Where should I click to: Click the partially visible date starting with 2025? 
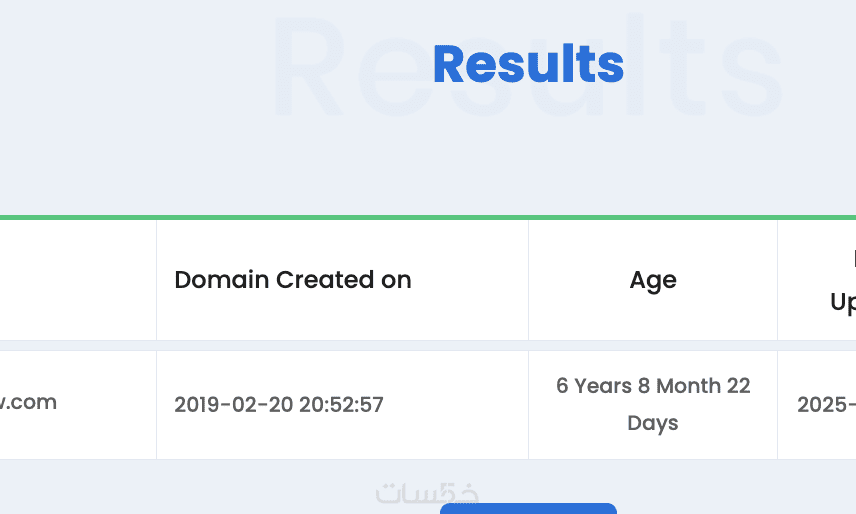click(826, 405)
